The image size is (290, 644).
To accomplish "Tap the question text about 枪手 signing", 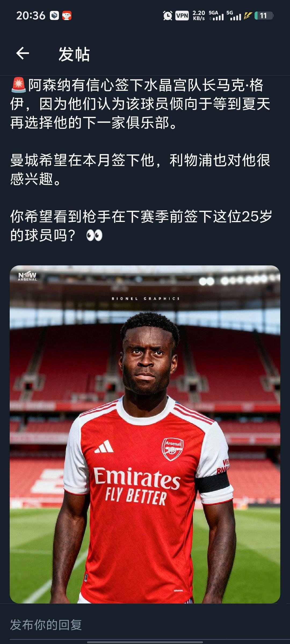I will pos(142,226).
